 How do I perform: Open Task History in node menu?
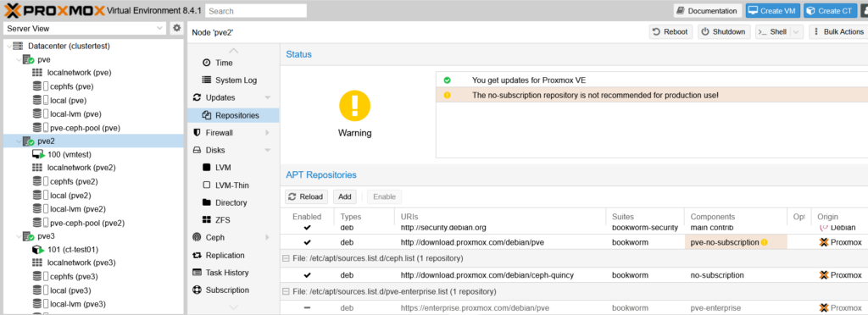coord(227,273)
